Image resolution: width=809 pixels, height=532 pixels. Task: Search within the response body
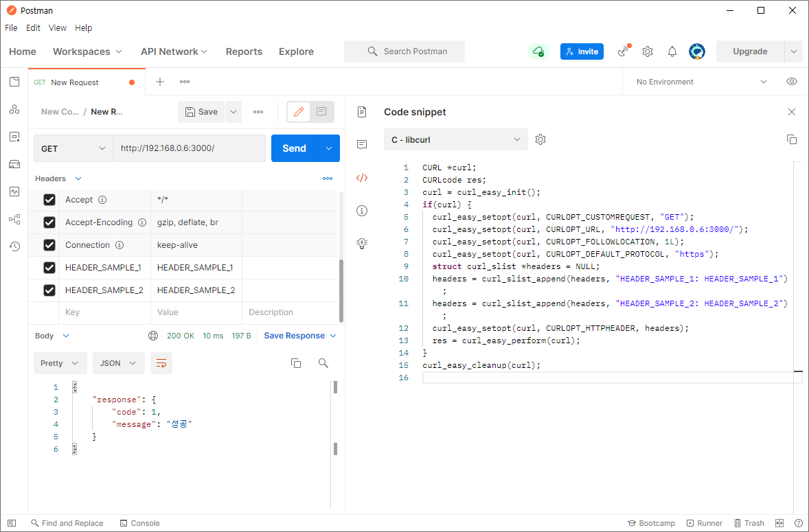(323, 363)
